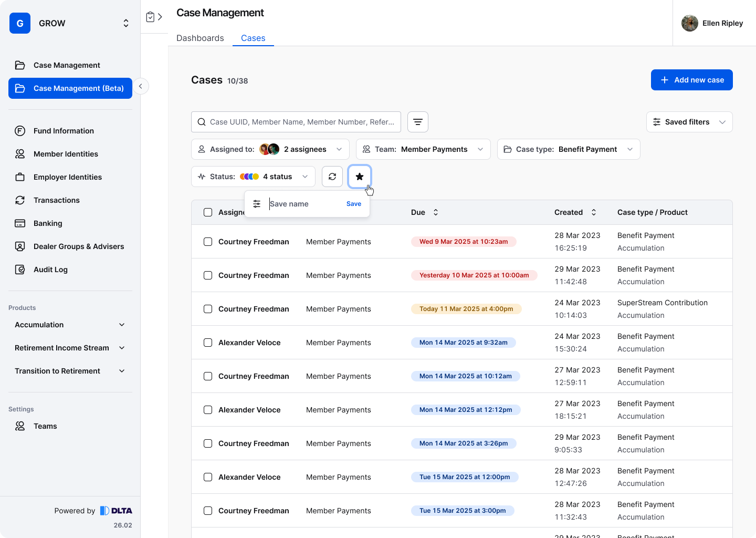Click Save in the filter name popup
The width and height of the screenshot is (756, 538).
(353, 204)
